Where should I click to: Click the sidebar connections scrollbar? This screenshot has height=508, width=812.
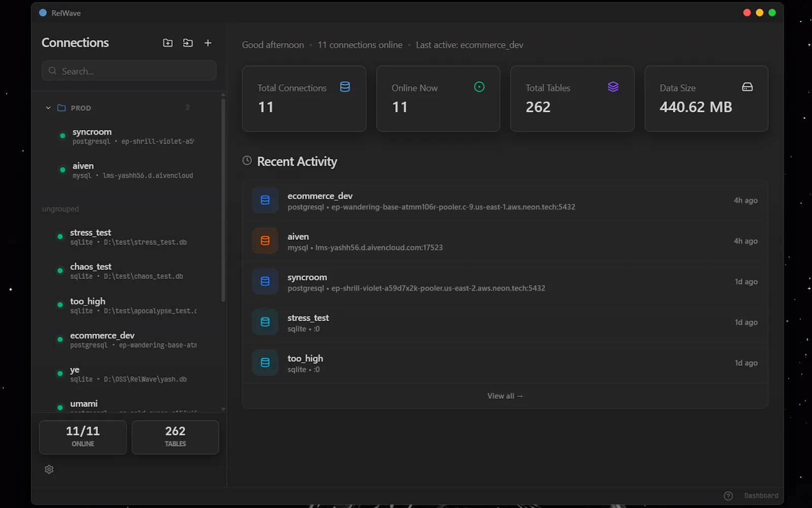[x=223, y=198]
